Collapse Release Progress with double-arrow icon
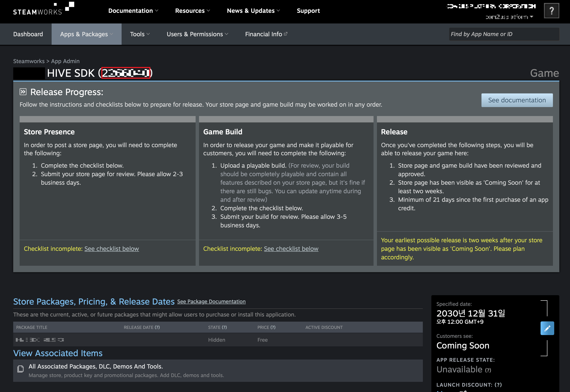The image size is (570, 392). tap(23, 92)
